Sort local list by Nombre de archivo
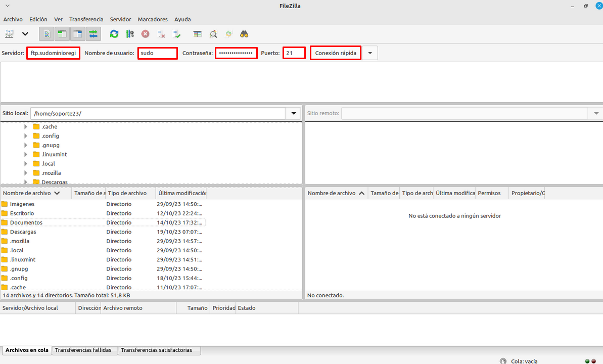This screenshot has height=364, width=603. pos(36,193)
